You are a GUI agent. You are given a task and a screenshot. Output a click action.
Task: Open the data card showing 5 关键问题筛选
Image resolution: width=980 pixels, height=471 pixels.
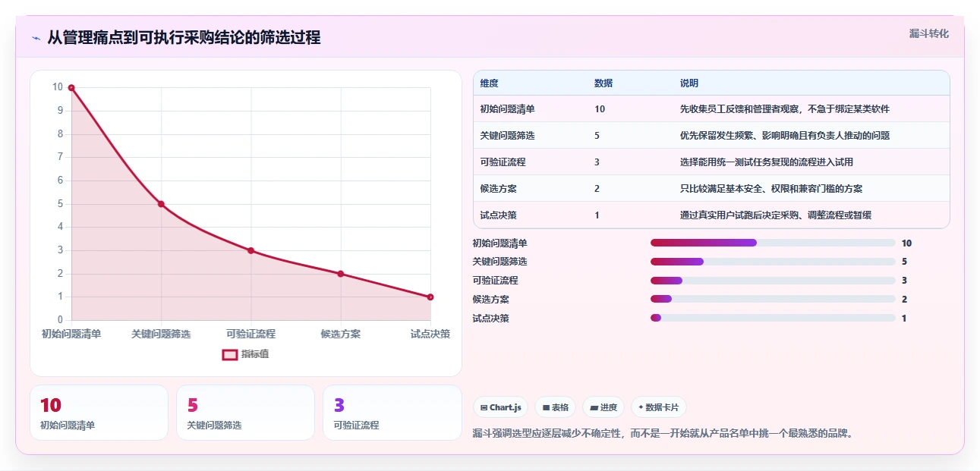coord(245,413)
